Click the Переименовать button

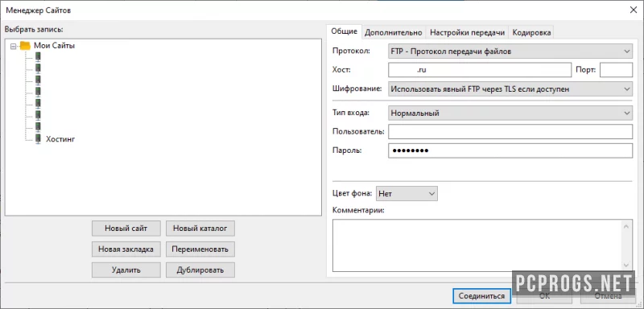pyautogui.click(x=200, y=249)
